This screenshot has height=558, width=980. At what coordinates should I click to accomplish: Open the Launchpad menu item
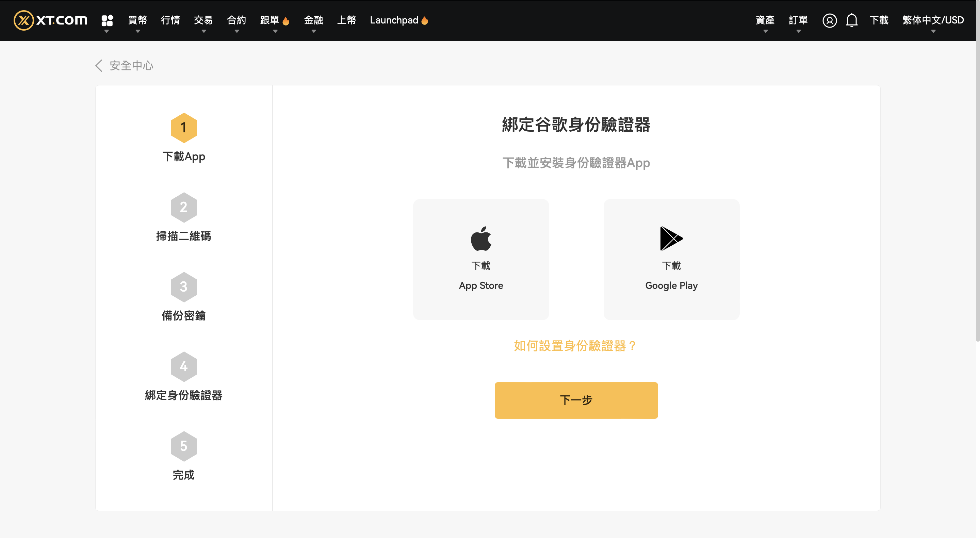(x=394, y=20)
